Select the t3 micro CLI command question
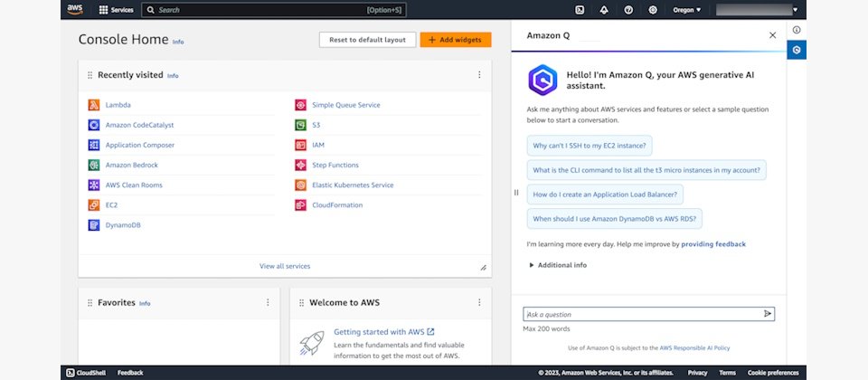Image resolution: width=868 pixels, height=380 pixels. 646,170
